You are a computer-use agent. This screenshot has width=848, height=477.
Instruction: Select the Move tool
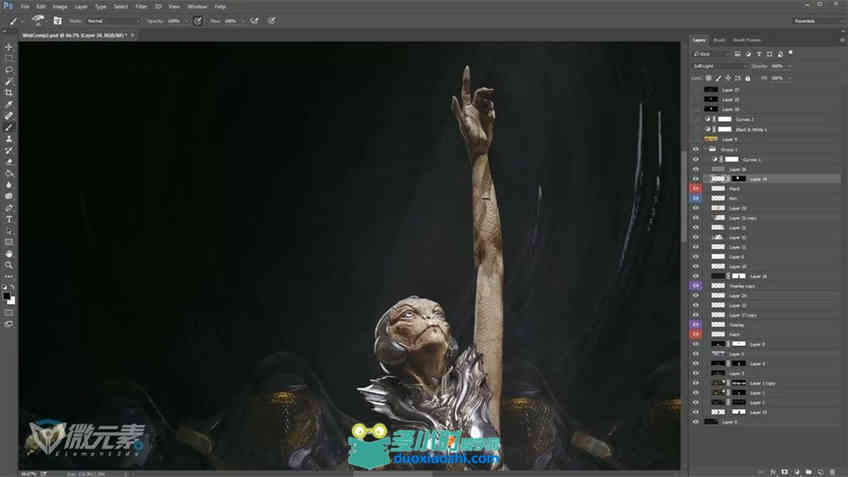coord(9,48)
